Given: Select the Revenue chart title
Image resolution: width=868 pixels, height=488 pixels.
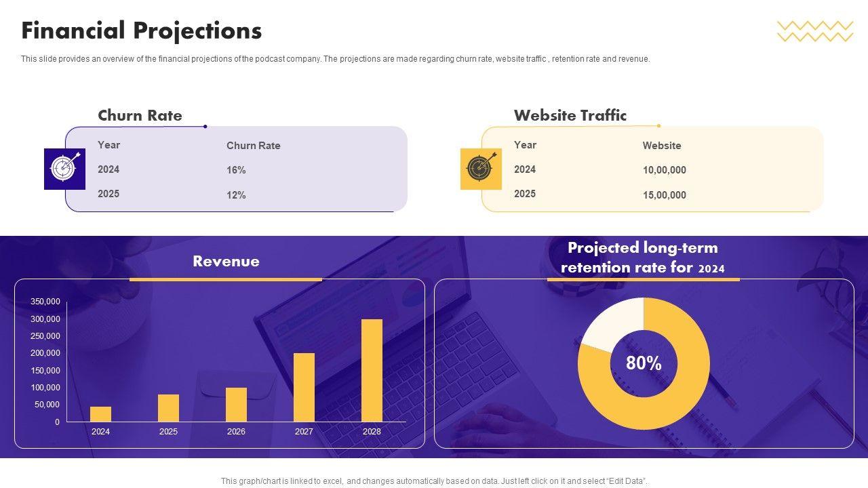Looking at the screenshot, I should tap(226, 262).
